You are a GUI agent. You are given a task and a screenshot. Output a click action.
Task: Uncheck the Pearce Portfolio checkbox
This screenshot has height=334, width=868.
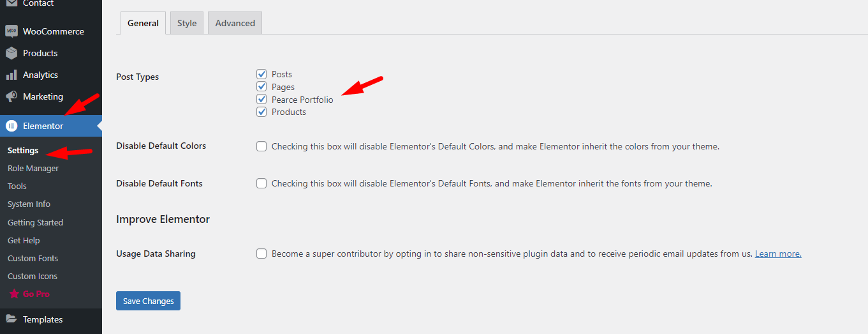tap(261, 99)
